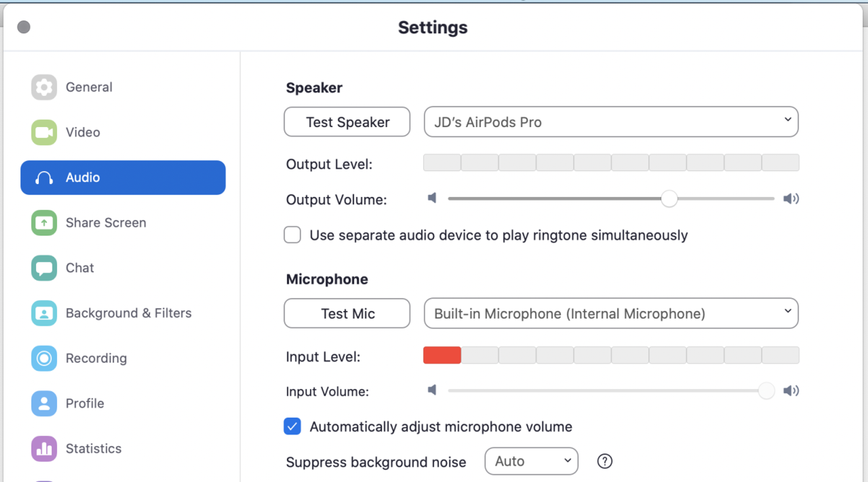This screenshot has height=482, width=868.
Task: Click the max output volume speaker icon
Action: (x=790, y=199)
